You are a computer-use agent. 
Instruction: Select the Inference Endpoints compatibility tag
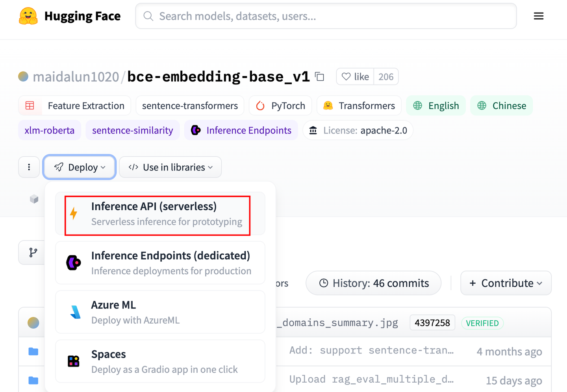click(241, 130)
